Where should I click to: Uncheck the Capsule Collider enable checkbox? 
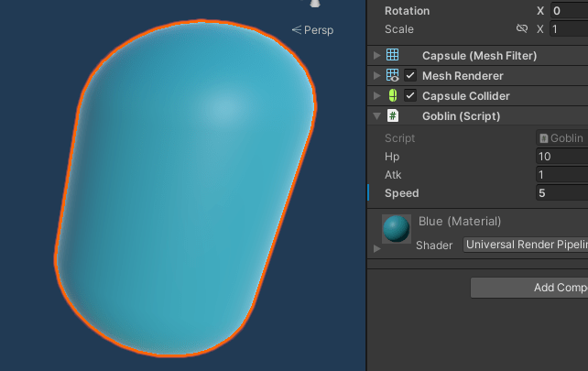pos(410,96)
